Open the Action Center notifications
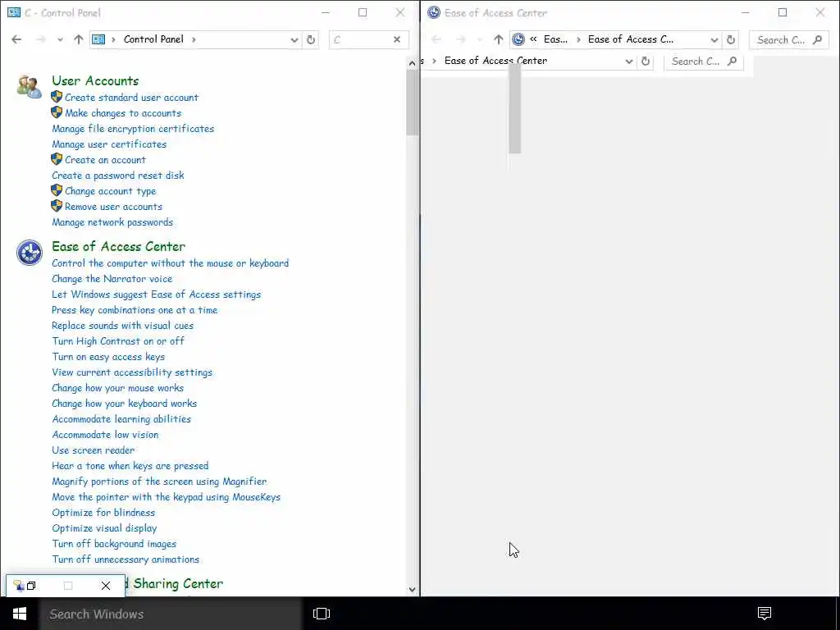840x630 pixels. coord(765,614)
